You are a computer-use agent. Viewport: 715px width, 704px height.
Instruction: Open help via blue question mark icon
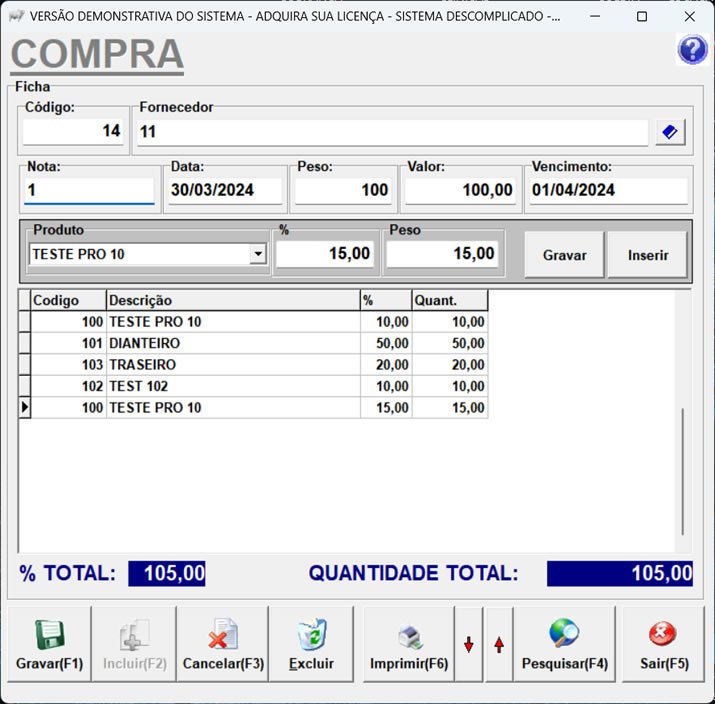click(x=692, y=49)
